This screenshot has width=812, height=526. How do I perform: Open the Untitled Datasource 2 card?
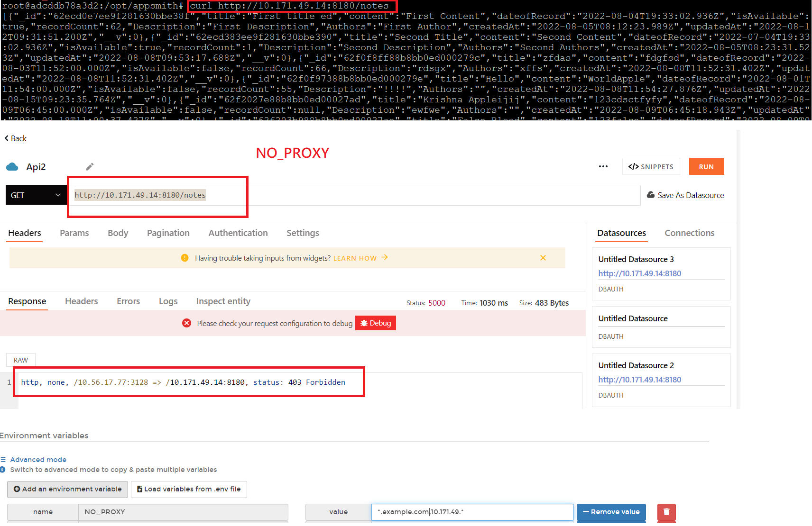(x=661, y=380)
